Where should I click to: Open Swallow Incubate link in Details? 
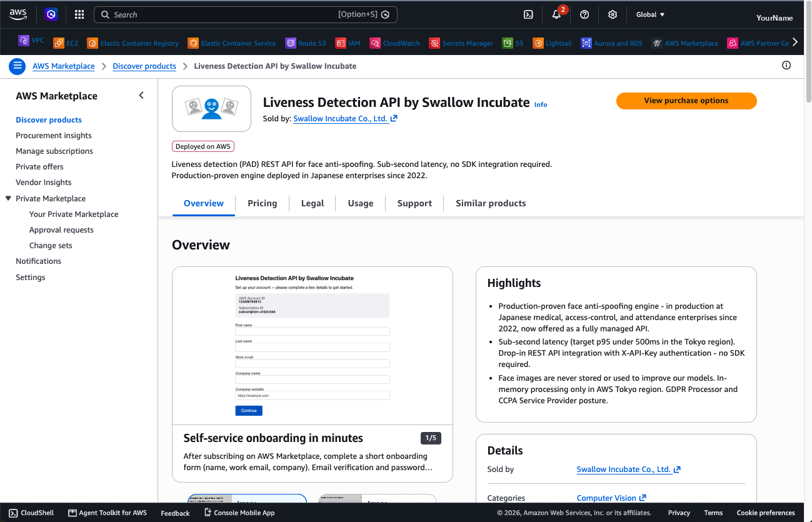628,469
